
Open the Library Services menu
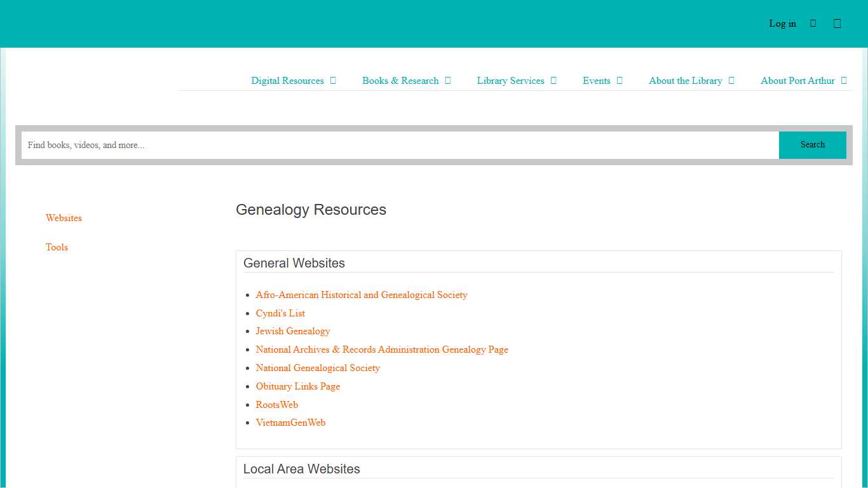pyautogui.click(x=510, y=81)
